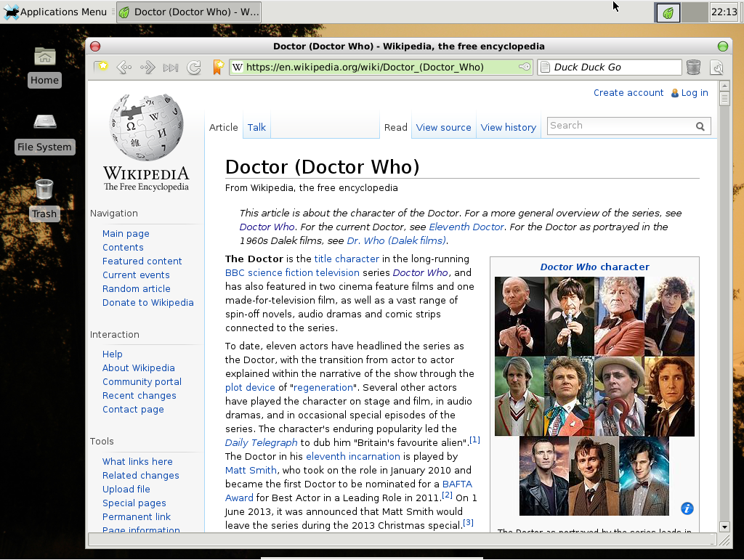744x560 pixels.
Task: Click the Log in link
Action: tap(694, 92)
